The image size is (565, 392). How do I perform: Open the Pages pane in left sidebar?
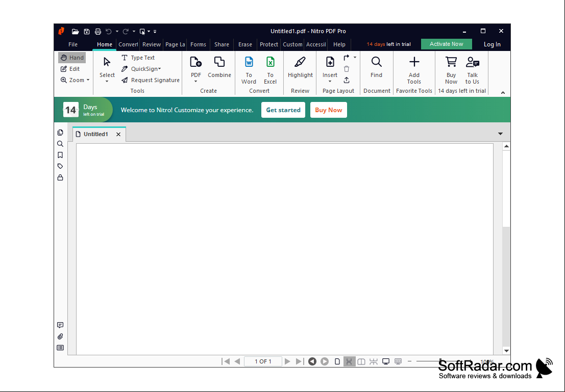coord(60,133)
